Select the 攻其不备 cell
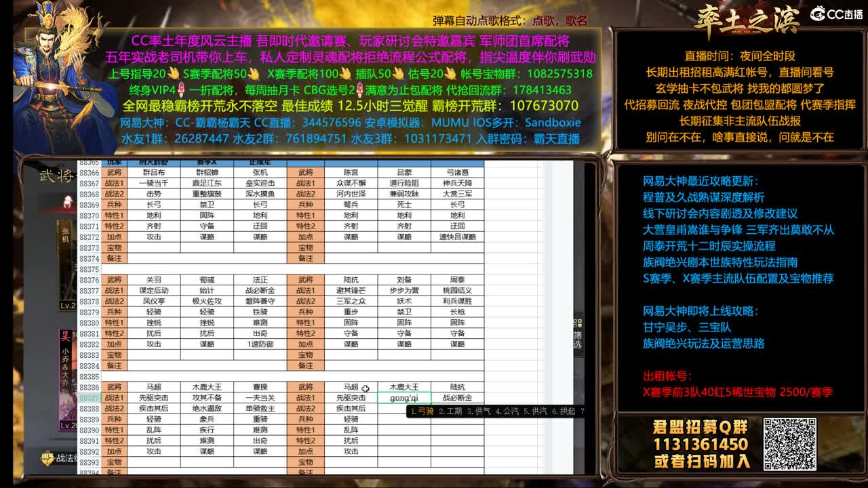 [207, 398]
